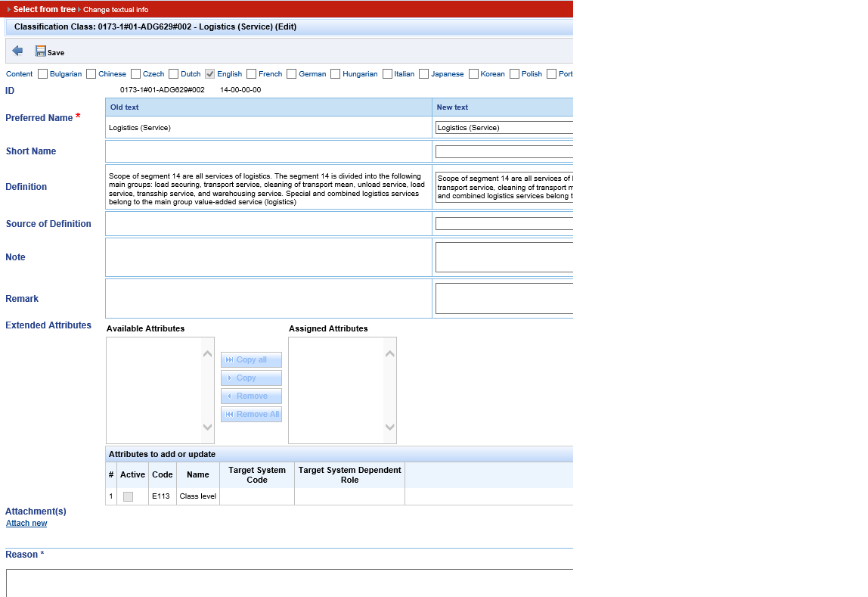
Task: Focus the Short Name input field
Action: pos(504,151)
